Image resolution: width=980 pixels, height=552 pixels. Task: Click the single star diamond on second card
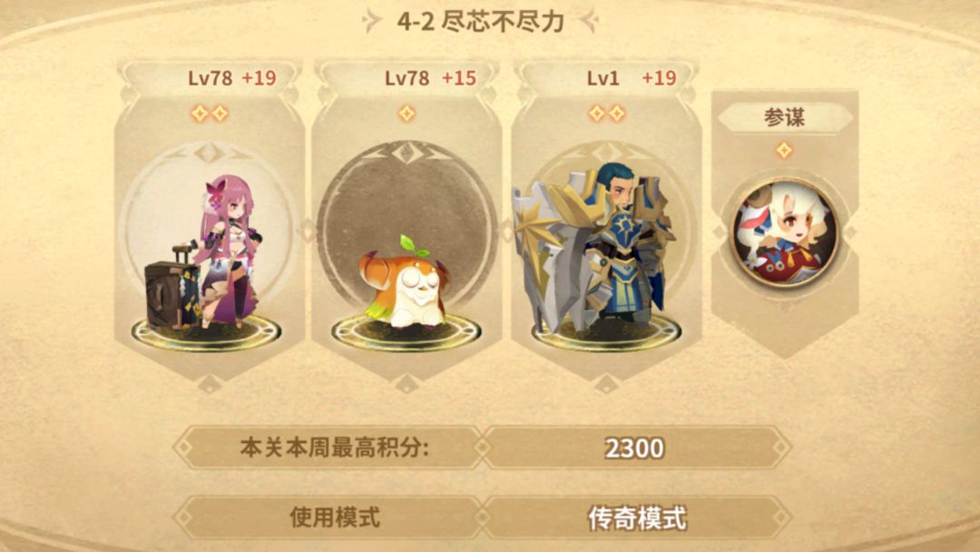[407, 113]
